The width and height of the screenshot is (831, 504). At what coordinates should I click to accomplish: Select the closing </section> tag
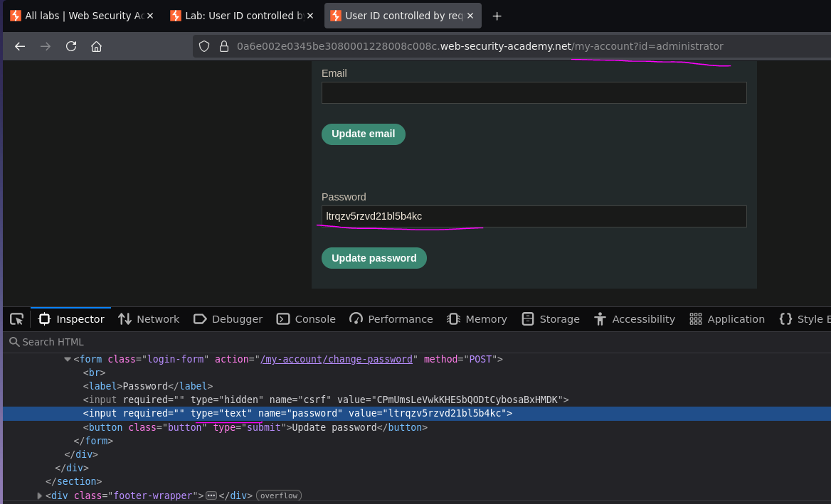pyautogui.click(x=74, y=482)
